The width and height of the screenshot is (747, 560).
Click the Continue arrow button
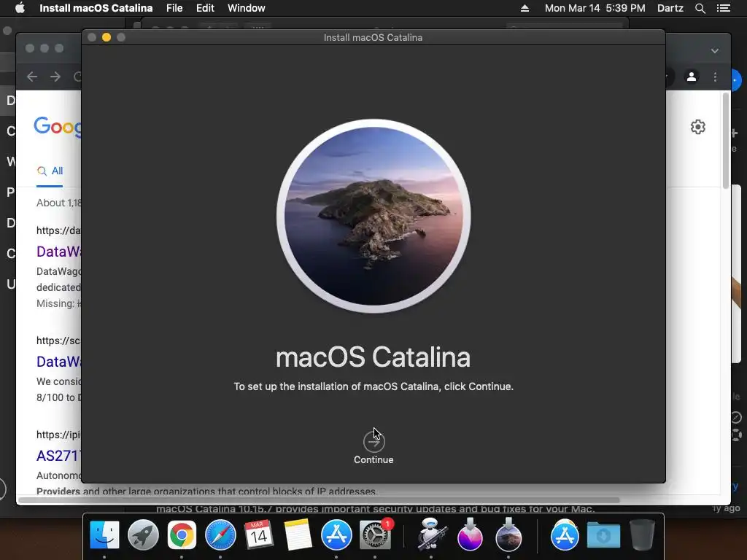click(x=373, y=443)
